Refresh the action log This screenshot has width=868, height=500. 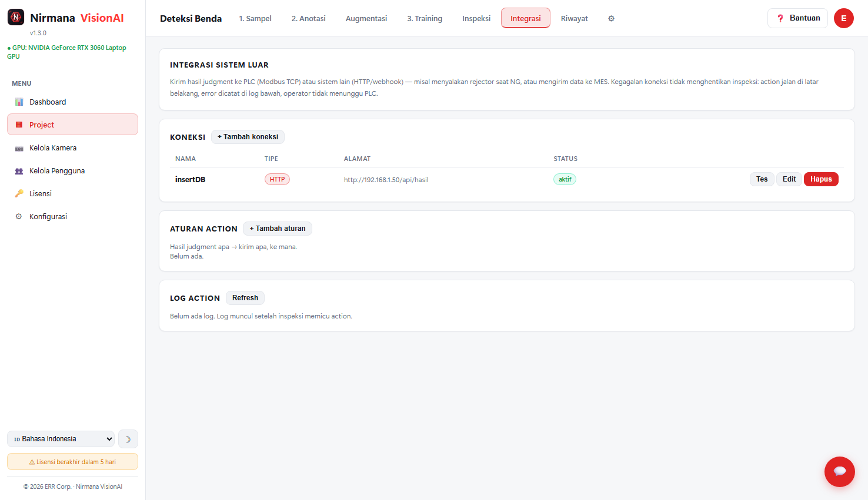point(245,298)
